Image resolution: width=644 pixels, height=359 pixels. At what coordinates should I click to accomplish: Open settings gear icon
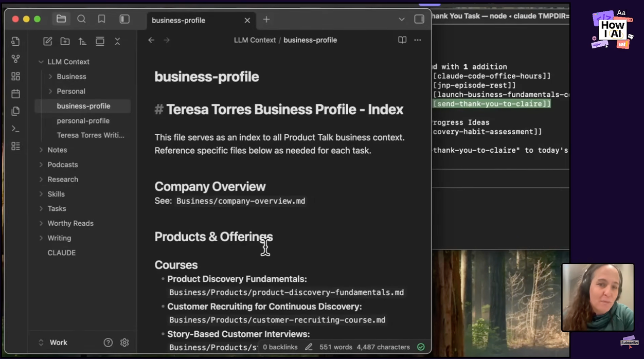(124, 343)
